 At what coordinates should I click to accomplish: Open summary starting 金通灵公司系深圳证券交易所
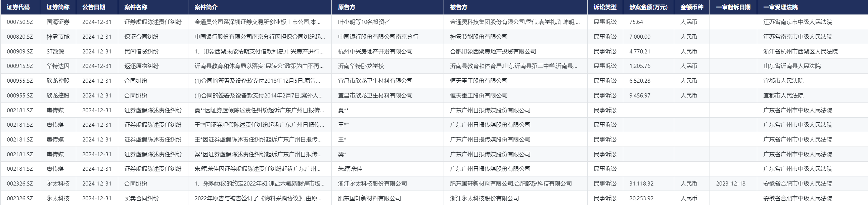(x=258, y=22)
